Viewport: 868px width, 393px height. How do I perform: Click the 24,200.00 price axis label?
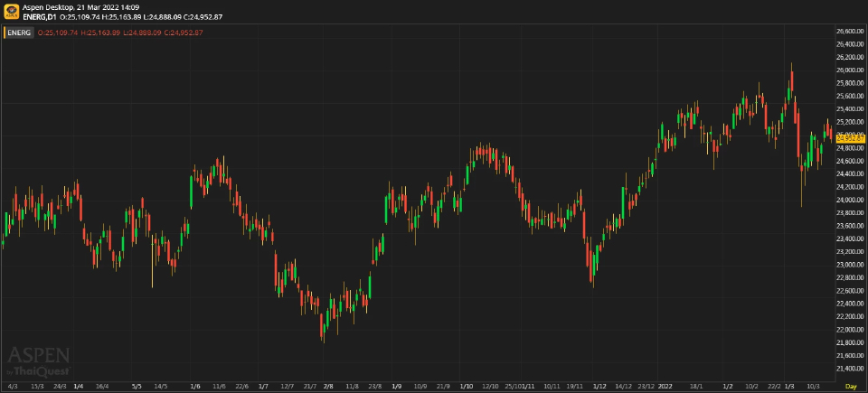[850, 187]
